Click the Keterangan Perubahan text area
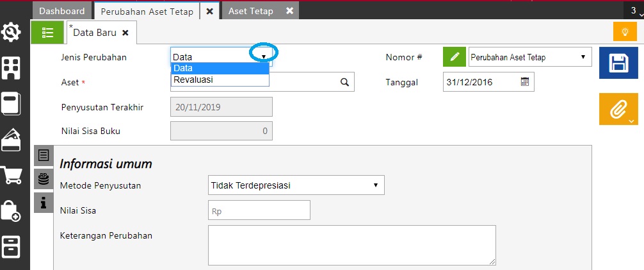644x270 pixels. (351, 244)
